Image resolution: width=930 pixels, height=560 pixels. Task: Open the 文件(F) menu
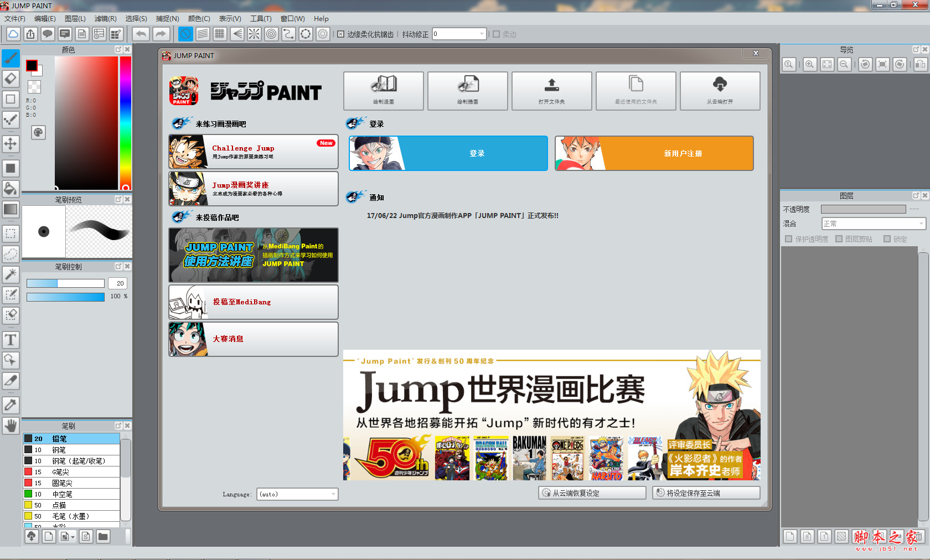coord(15,19)
